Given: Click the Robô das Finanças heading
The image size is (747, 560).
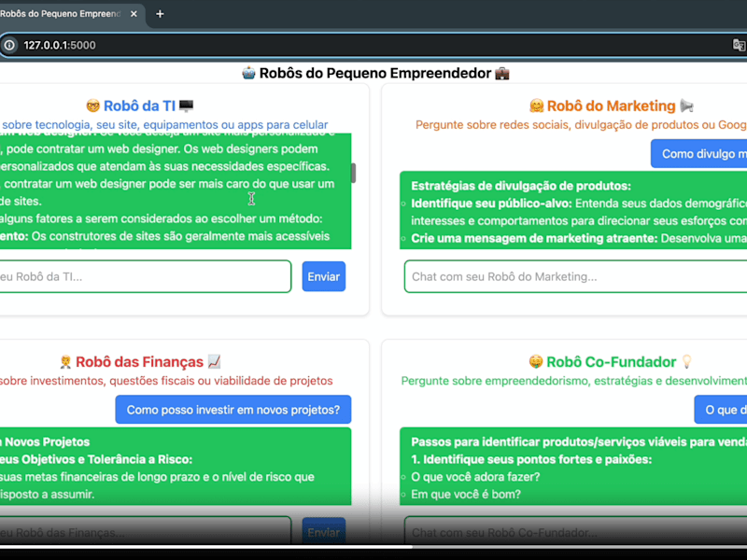Looking at the screenshot, I should point(139,362).
